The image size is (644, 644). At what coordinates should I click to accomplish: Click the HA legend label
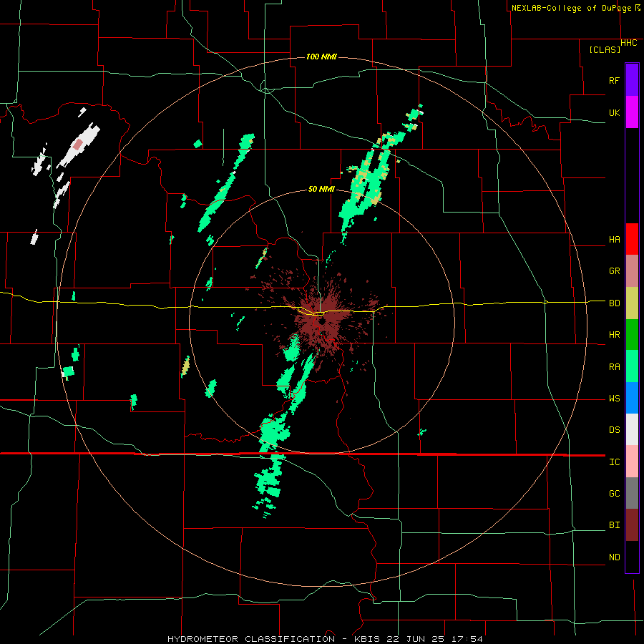tap(614, 240)
